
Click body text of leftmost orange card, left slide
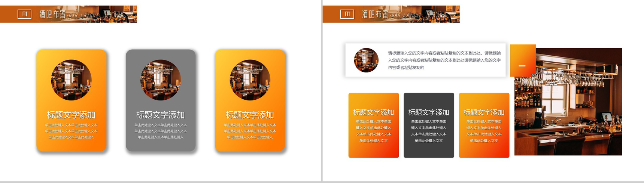pos(71,131)
